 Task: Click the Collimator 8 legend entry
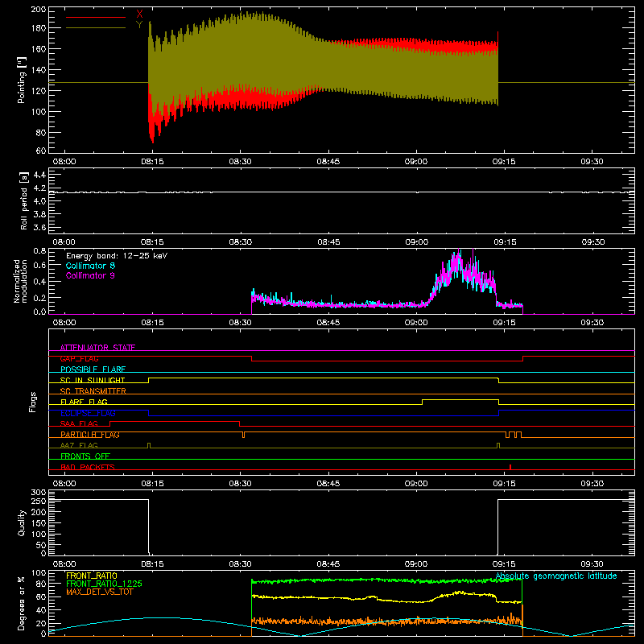[90, 266]
